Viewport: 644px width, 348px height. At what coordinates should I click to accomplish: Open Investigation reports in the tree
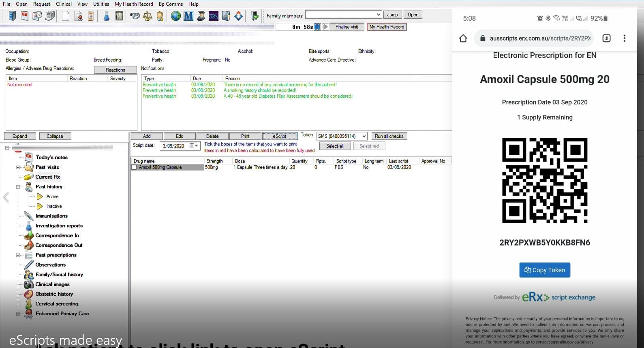[x=59, y=226]
